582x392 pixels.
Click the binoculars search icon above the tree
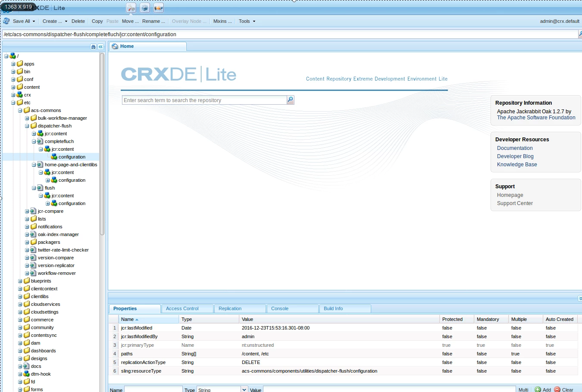[94, 47]
